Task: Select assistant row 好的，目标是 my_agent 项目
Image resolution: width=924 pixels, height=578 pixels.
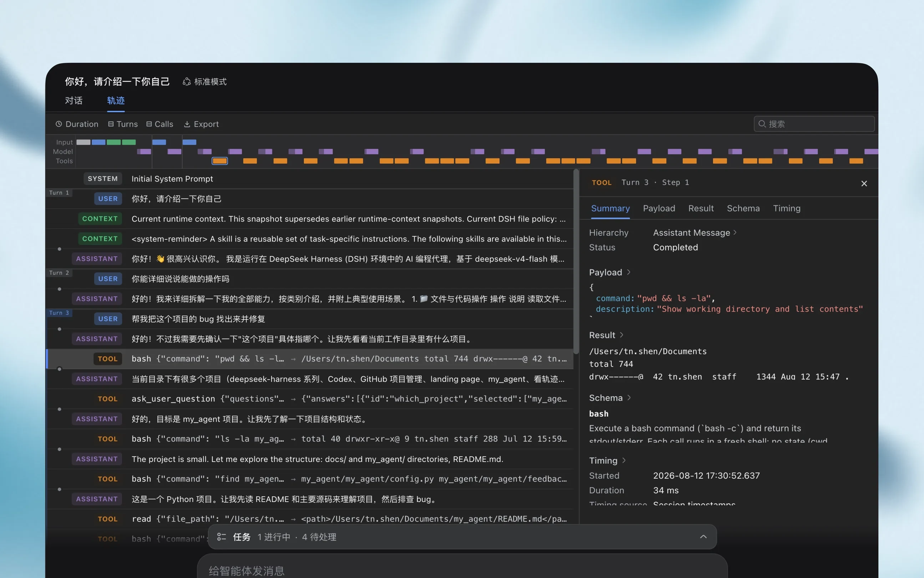Action: [309, 419]
